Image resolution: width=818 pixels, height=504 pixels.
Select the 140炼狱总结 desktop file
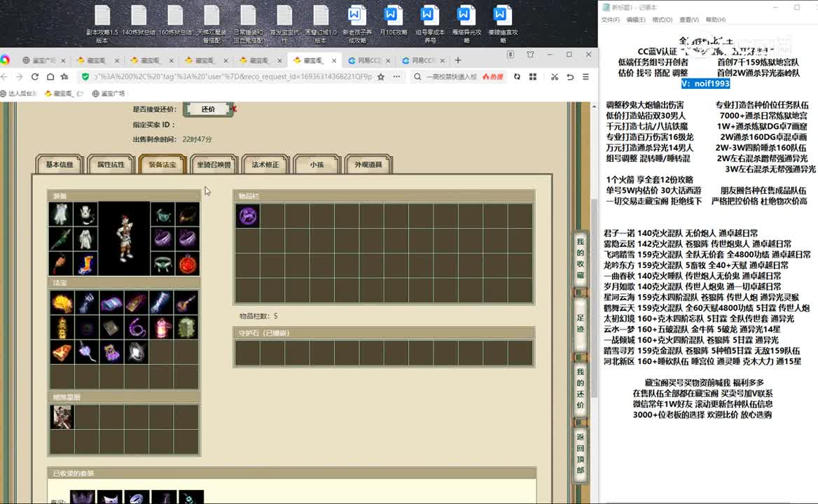[x=138, y=21]
